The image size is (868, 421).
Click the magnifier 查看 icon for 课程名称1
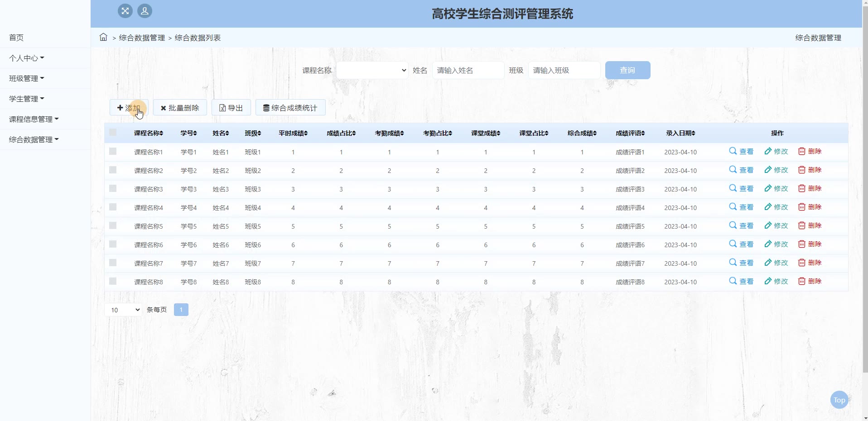733,151
